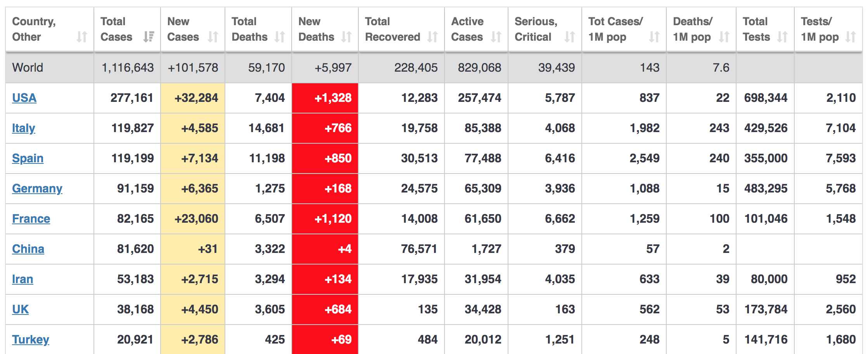Click sort arrows icon in Total Deaths header
Screen dimensions: 868x354
(280, 37)
